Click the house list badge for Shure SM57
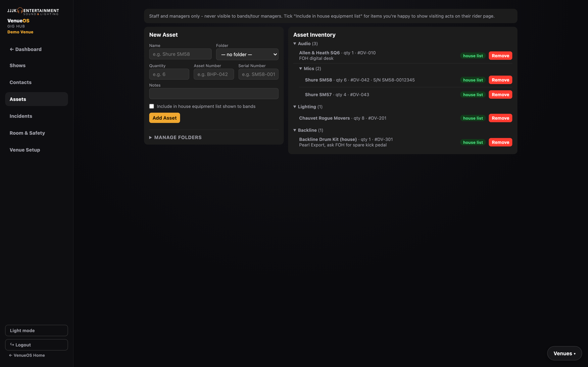The width and height of the screenshot is (588, 367). [x=473, y=94]
